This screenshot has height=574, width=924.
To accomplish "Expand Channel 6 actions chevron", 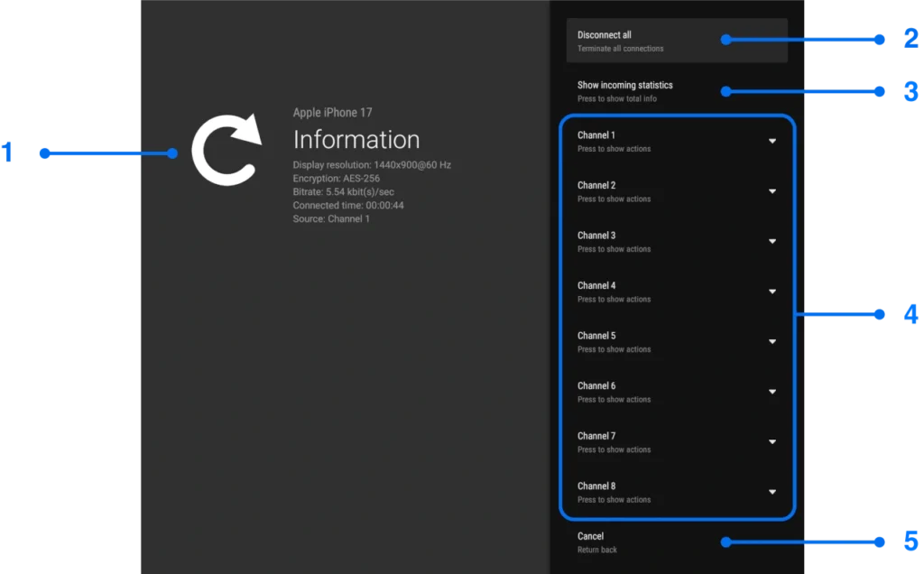I will point(772,392).
